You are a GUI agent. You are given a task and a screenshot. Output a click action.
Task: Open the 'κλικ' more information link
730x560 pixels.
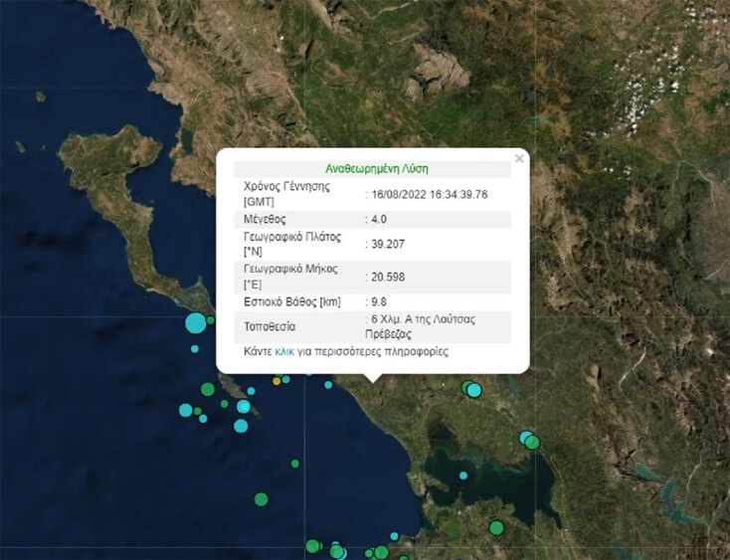coord(284,352)
